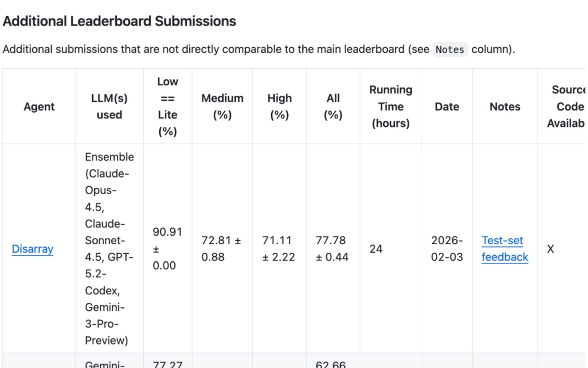Image resolution: width=588 pixels, height=368 pixels.
Task: Click the inline Notes code label
Action: pyautogui.click(x=450, y=50)
